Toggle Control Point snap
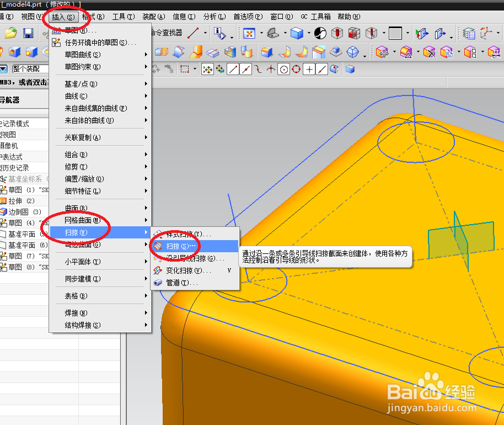This screenshot has height=425, width=504. tap(258, 69)
